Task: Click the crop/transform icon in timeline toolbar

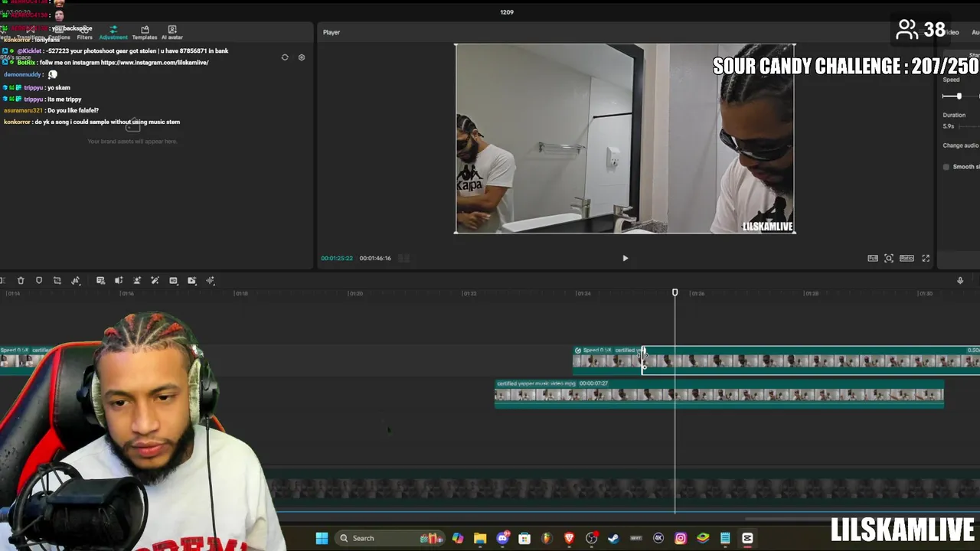Action: pos(57,281)
